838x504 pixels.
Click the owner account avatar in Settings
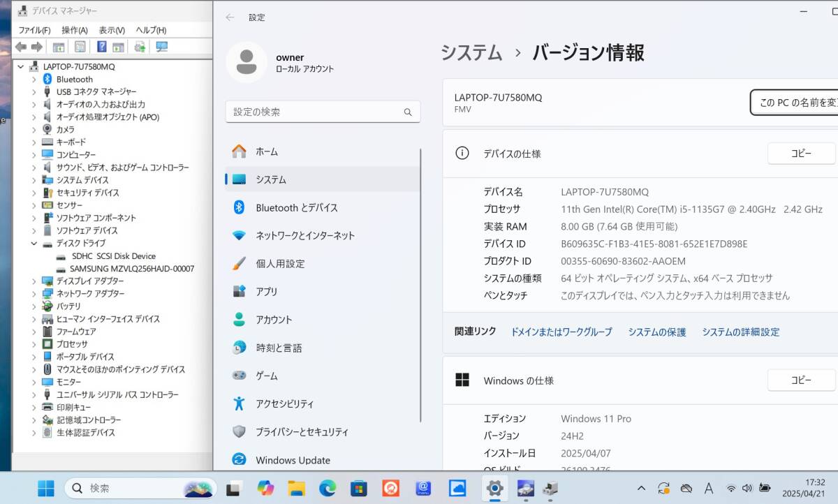coord(246,62)
